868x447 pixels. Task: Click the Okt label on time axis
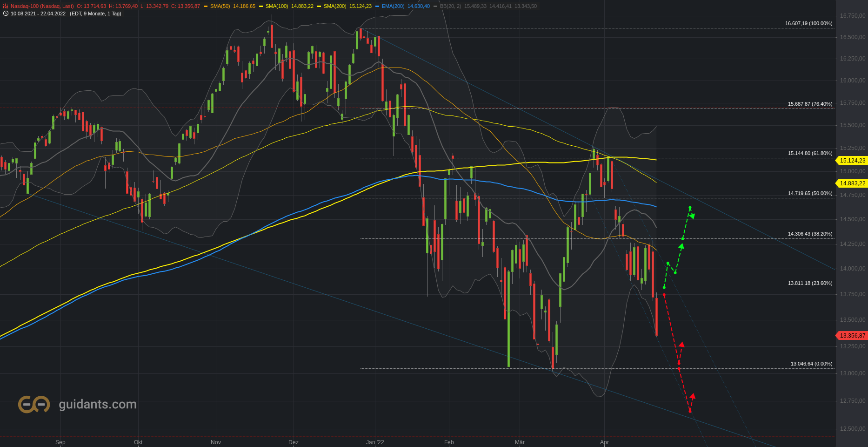[138, 442]
